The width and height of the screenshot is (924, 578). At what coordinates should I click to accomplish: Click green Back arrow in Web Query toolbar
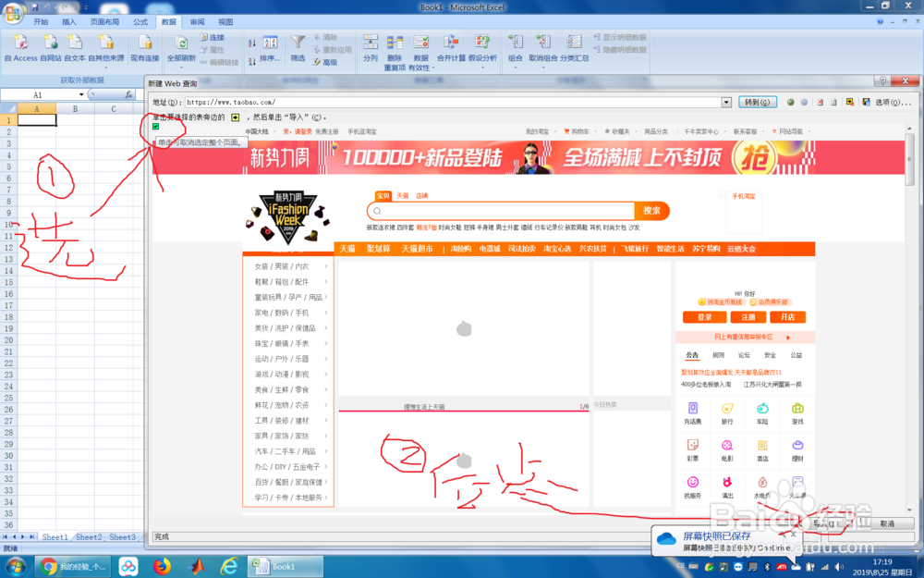tap(790, 102)
